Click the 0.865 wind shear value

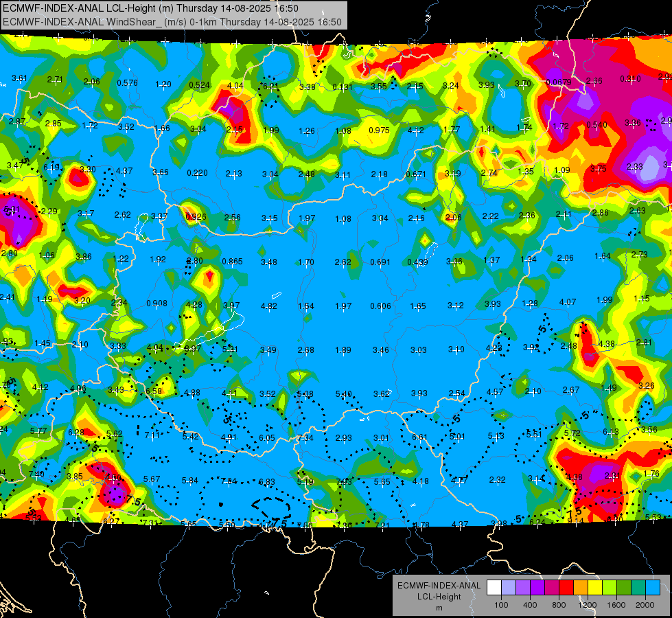[x=232, y=261]
